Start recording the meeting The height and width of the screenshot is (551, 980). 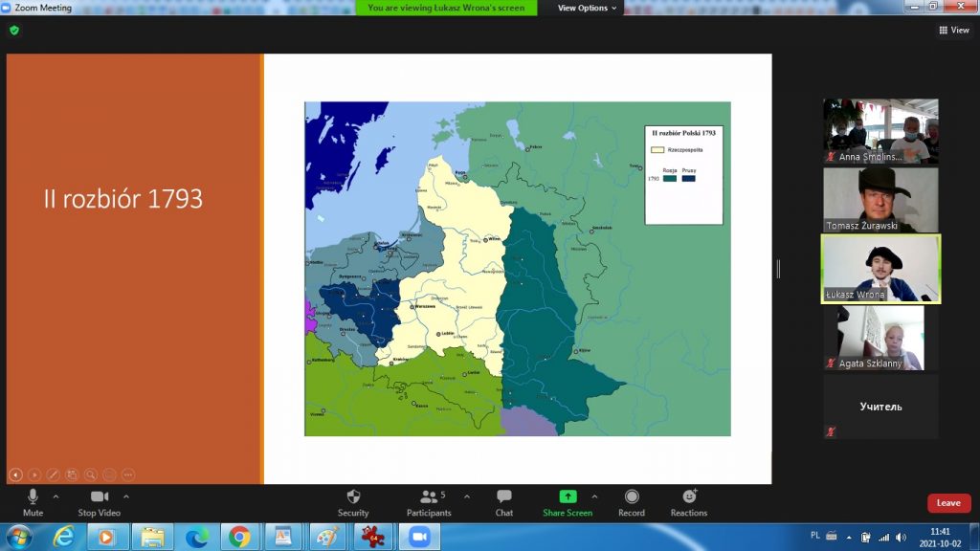pyautogui.click(x=632, y=501)
